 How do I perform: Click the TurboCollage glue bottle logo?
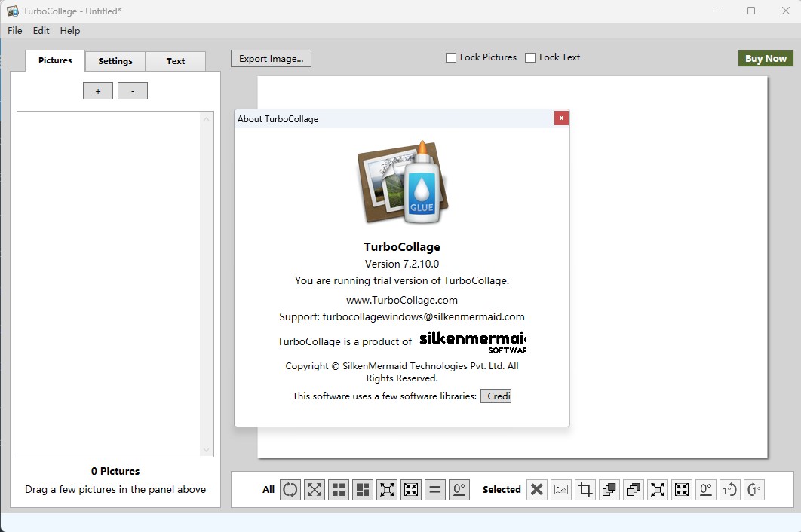click(403, 182)
